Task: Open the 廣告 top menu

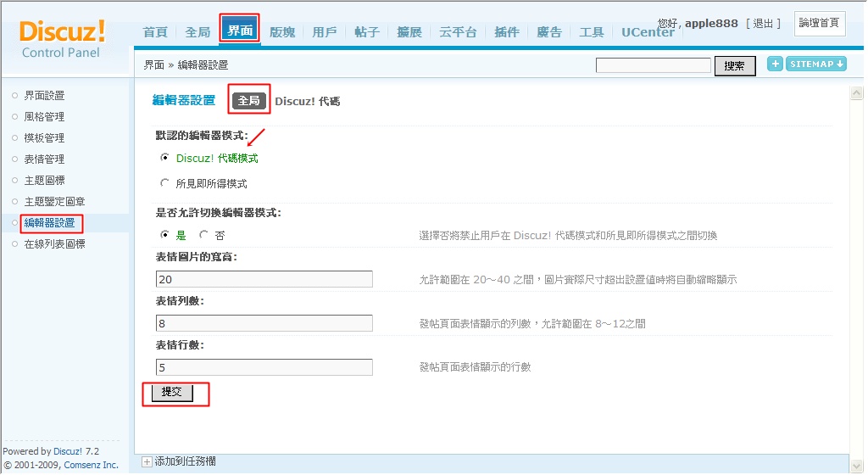Action: coord(549,32)
